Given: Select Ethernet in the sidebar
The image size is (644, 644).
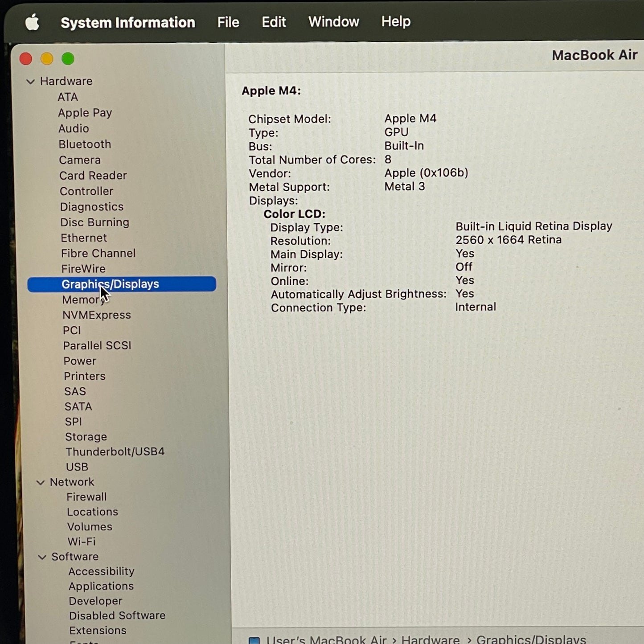Looking at the screenshot, I should [84, 238].
